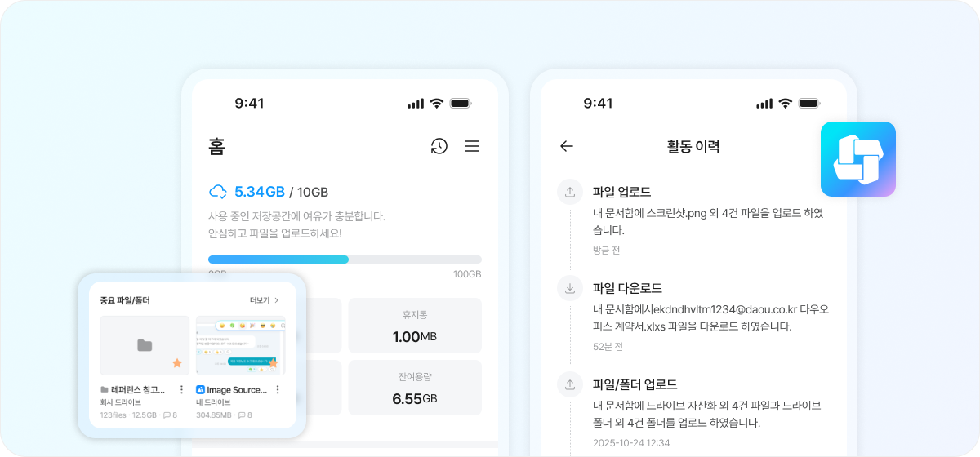Open more options for Image Source file

coord(278,389)
